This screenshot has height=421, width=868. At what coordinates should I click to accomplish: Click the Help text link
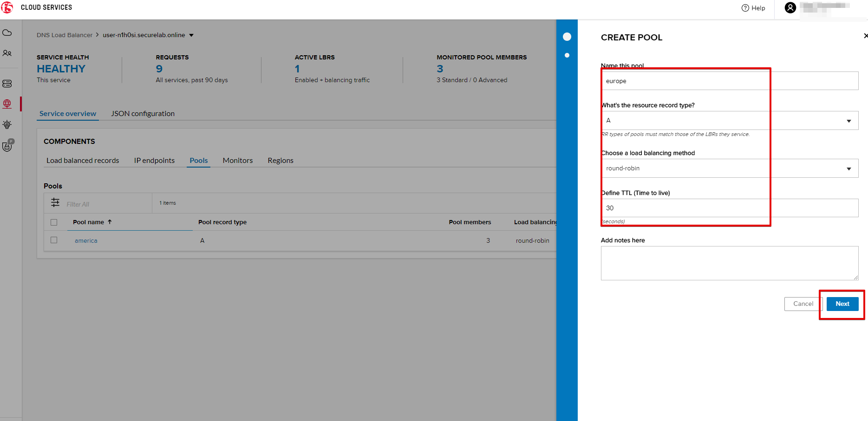tap(758, 8)
